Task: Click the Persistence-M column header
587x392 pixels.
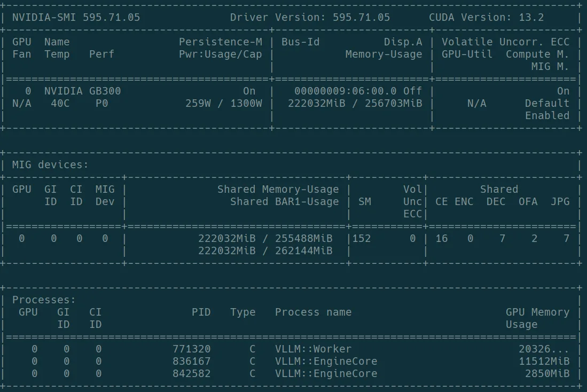Action: [x=221, y=42]
